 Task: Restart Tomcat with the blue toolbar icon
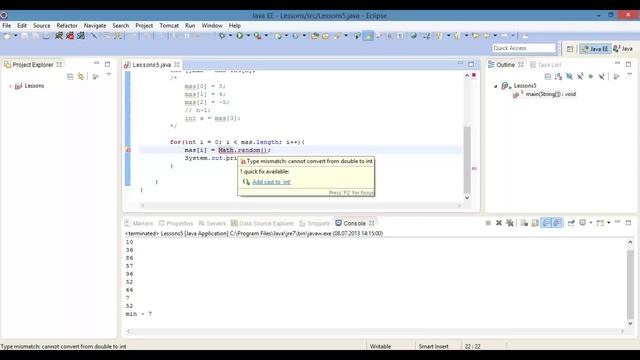tap(81, 36)
